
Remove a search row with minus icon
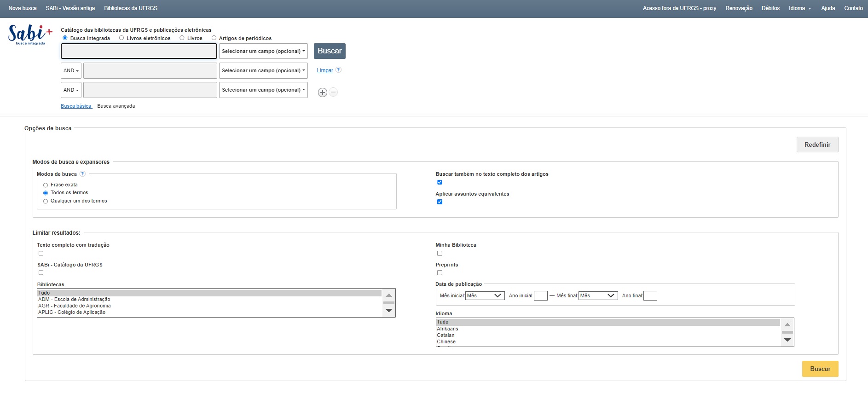[x=334, y=93]
